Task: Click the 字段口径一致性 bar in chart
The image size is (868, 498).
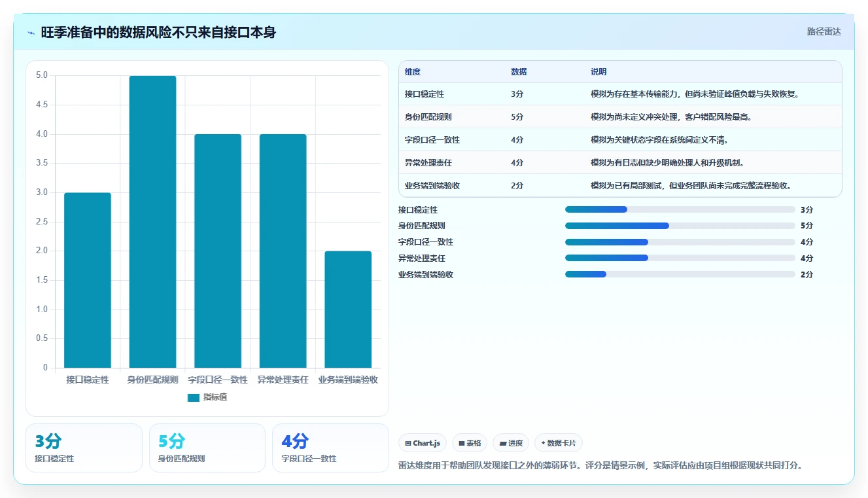Action: (x=218, y=251)
